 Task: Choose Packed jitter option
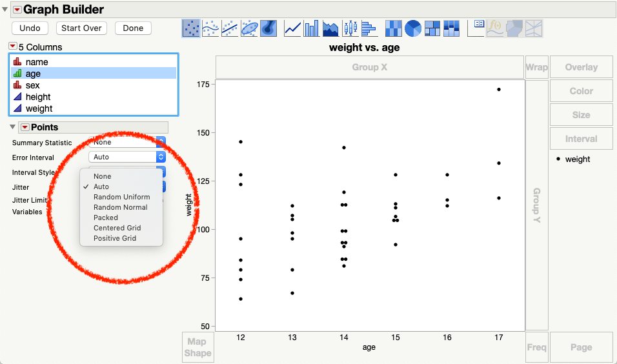click(x=105, y=217)
